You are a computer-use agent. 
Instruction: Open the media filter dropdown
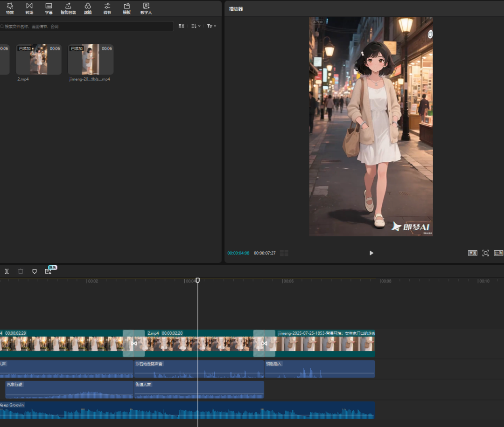coord(211,26)
